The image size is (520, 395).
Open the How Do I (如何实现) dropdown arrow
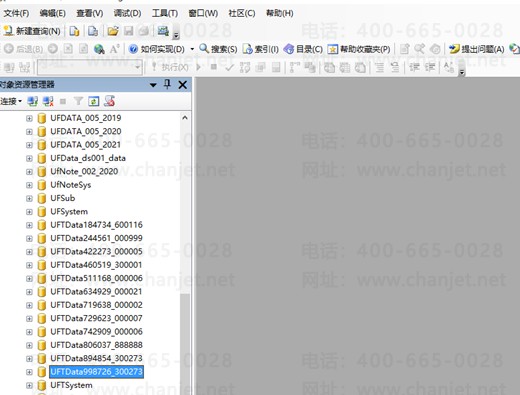(x=192, y=49)
